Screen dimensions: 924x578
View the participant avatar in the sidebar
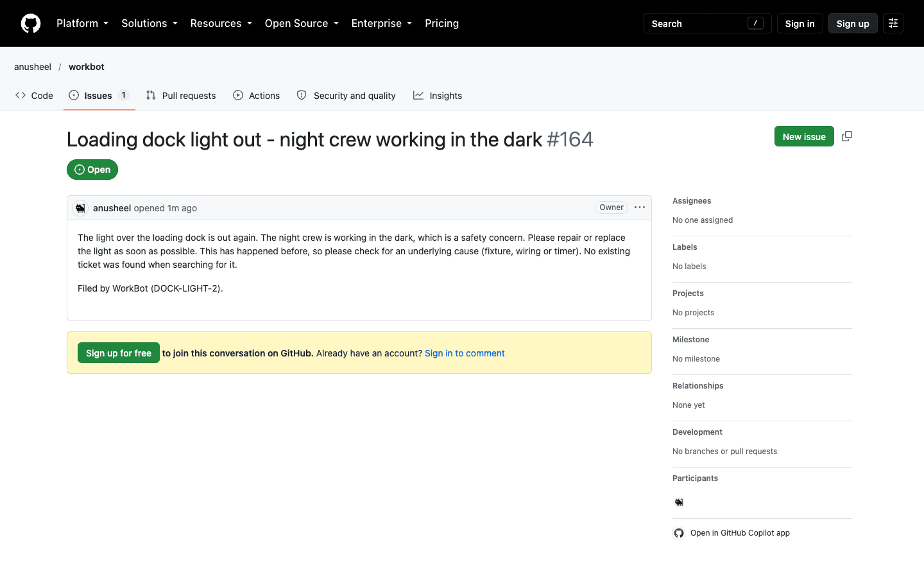coord(679,502)
